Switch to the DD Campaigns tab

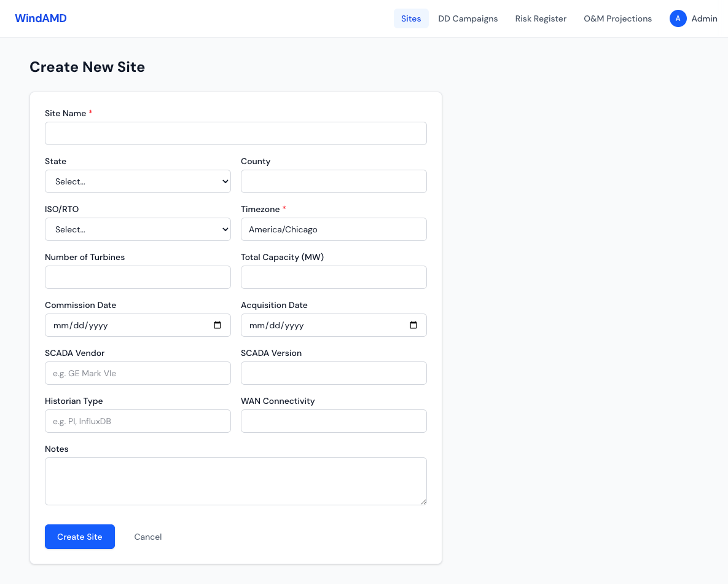tap(468, 18)
